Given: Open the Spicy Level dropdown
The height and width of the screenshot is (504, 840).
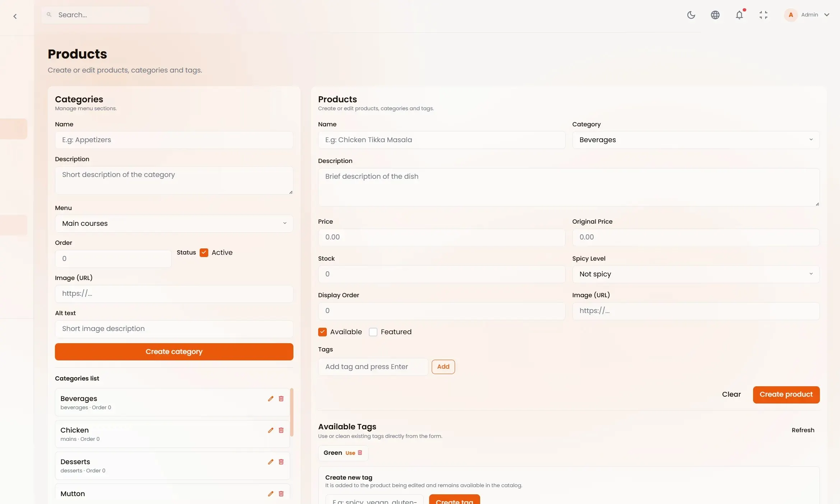Looking at the screenshot, I should click(696, 274).
